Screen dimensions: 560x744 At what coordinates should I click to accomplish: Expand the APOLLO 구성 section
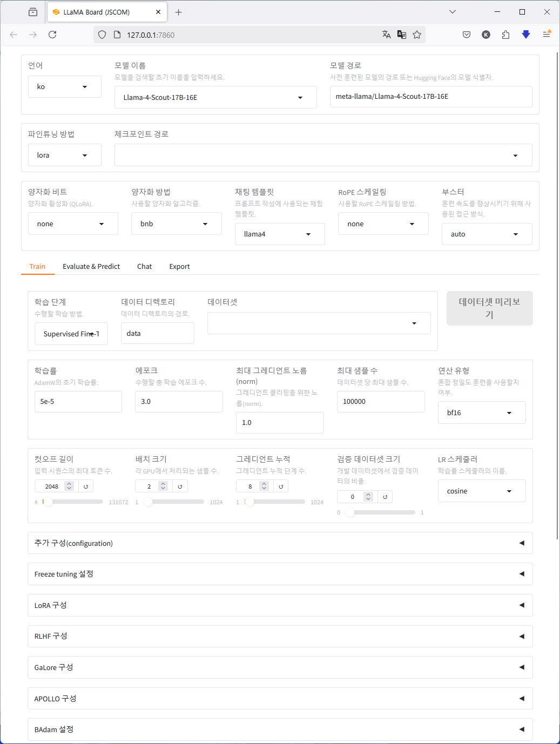[x=280, y=699]
